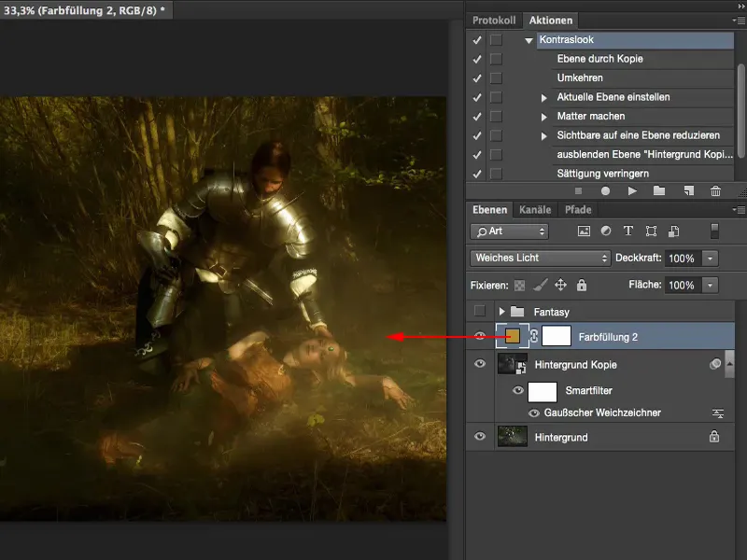Click link icon on Farbfüllung 2 layer
747x560 pixels.
point(534,336)
